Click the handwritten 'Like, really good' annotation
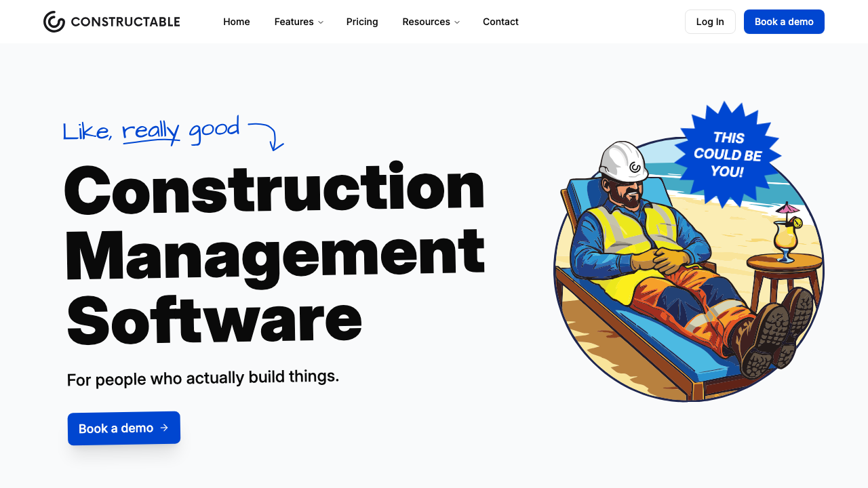Image resolution: width=868 pixels, height=488 pixels. pos(151,129)
